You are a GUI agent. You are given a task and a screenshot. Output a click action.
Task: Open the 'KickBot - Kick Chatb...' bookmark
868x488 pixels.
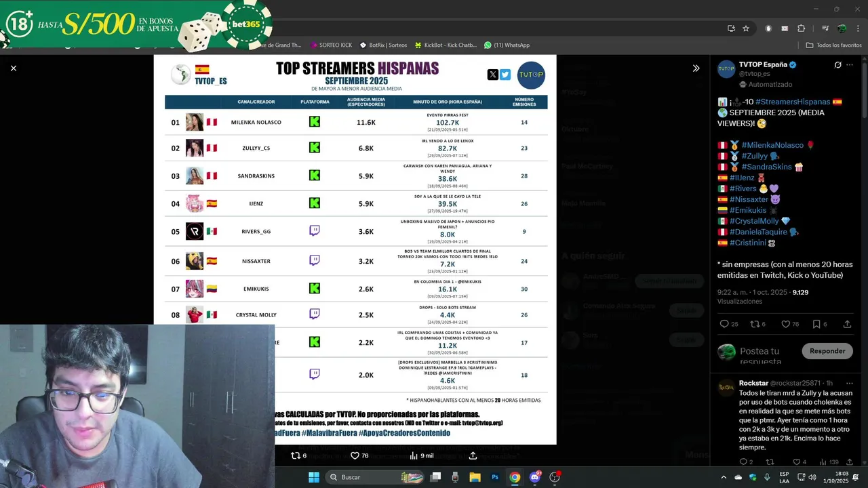pos(446,45)
